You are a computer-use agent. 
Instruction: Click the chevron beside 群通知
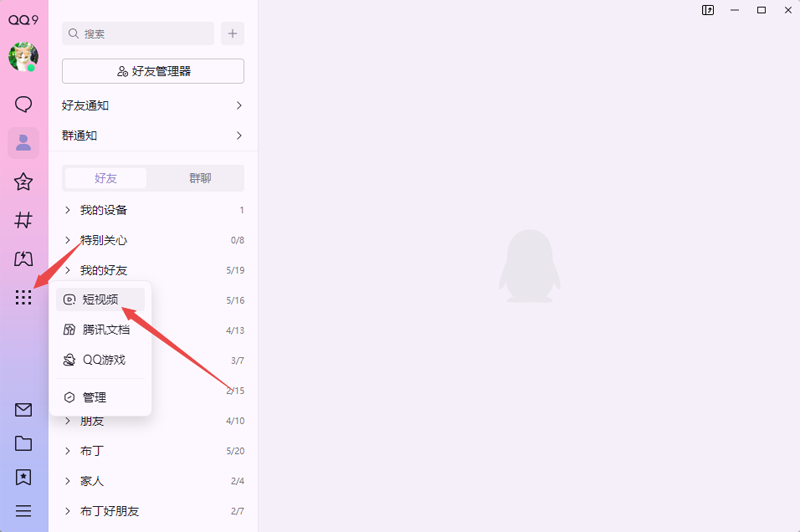239,136
